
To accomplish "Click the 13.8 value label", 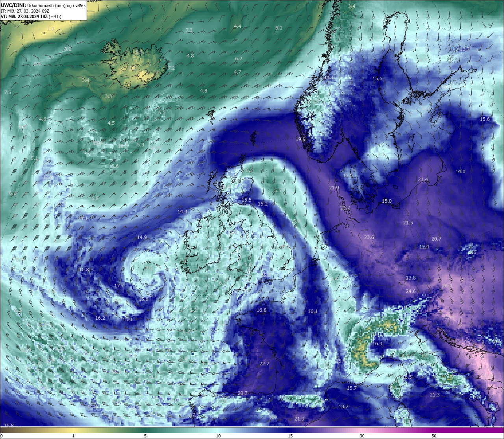I will [411, 278].
